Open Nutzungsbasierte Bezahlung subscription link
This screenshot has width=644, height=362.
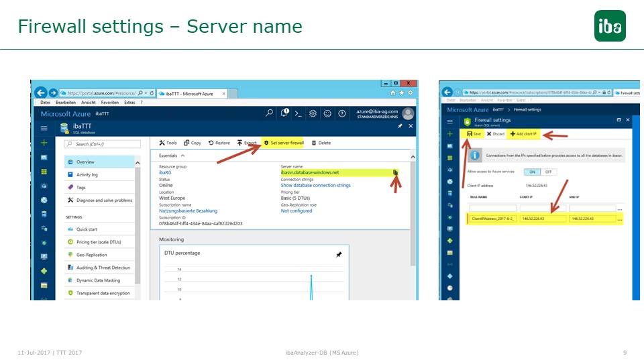pos(188,210)
